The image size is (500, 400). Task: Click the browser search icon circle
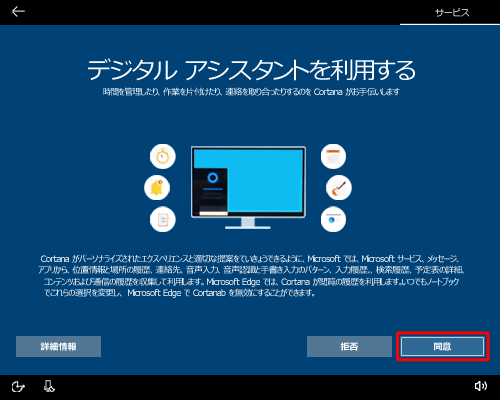pos(333,219)
